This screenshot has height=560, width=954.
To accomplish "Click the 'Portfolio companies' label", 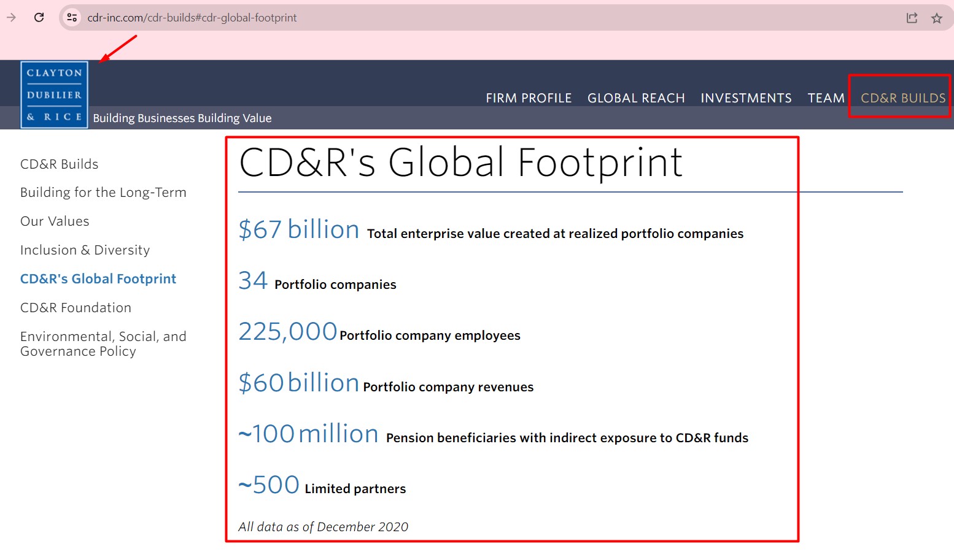I will 335,285.
